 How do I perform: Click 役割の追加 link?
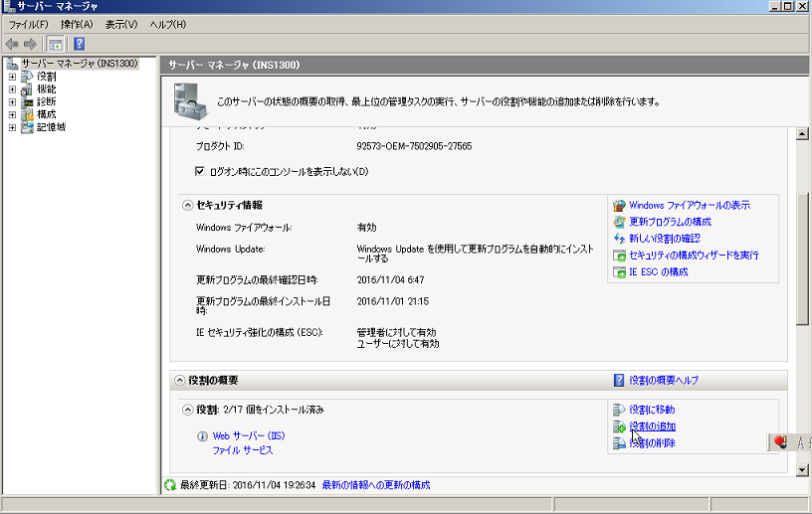coord(653,427)
